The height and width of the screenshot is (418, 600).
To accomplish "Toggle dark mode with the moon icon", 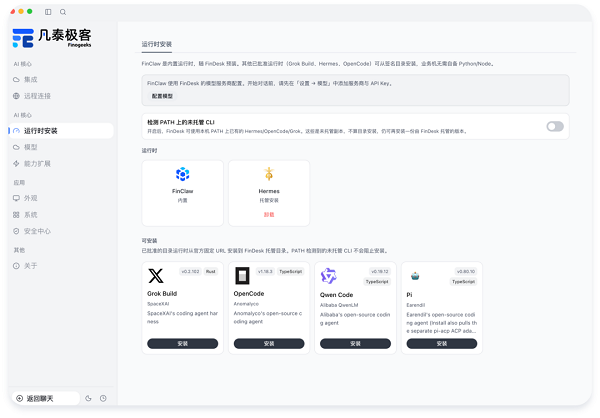I will click(88, 398).
